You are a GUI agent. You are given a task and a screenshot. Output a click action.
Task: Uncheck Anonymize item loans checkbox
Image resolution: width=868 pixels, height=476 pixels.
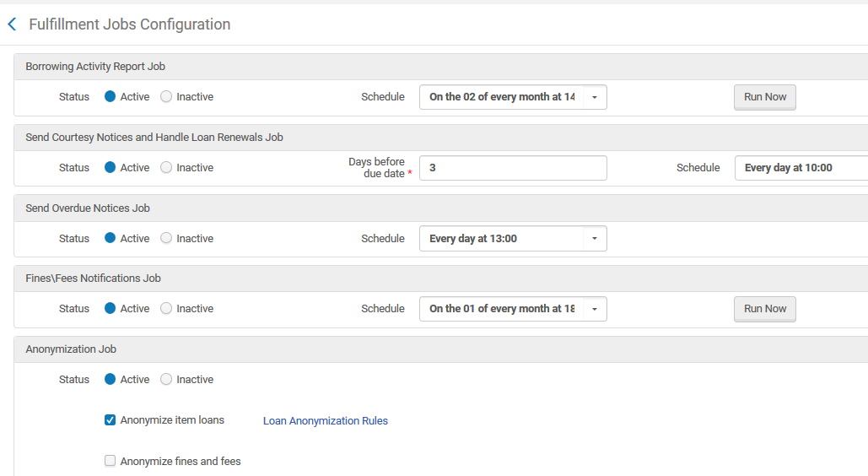[x=110, y=420]
